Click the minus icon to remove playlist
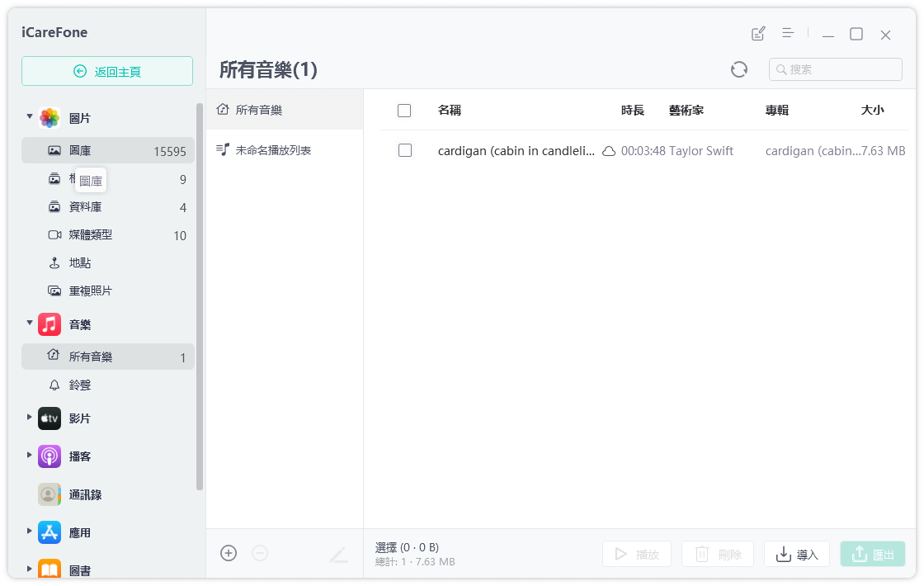The height and width of the screenshot is (586, 924). coord(260,553)
